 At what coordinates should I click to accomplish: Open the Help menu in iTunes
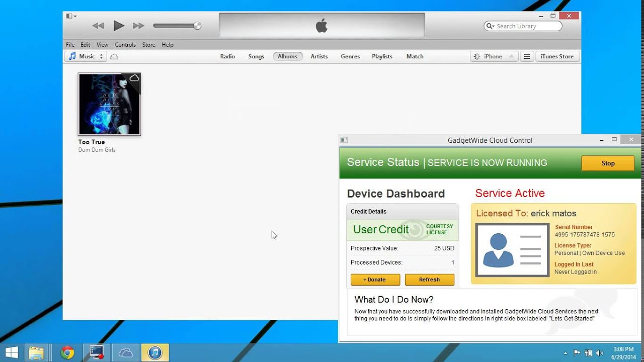pos(168,45)
